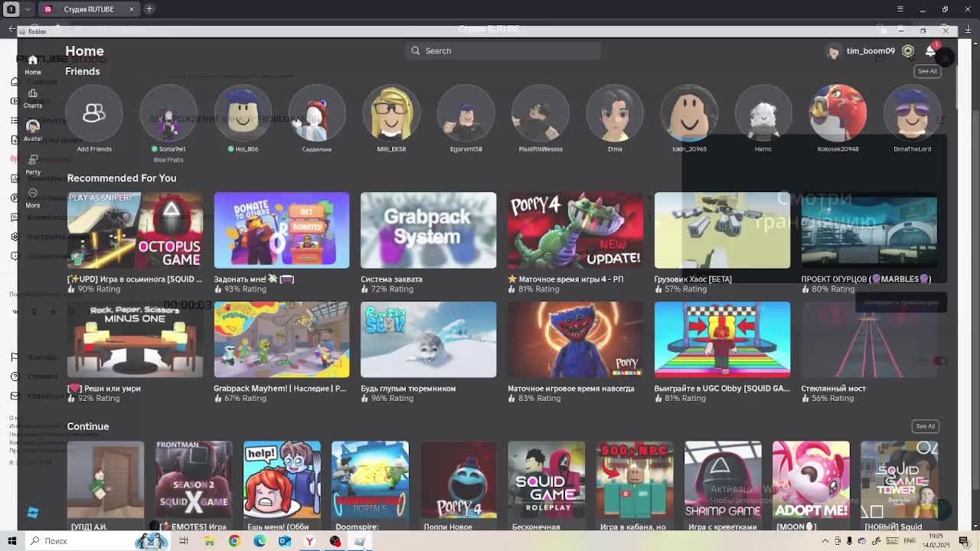980x551 pixels.
Task: Open Грузовик Хаос [БЕТА] thumbnail
Action: click(722, 230)
